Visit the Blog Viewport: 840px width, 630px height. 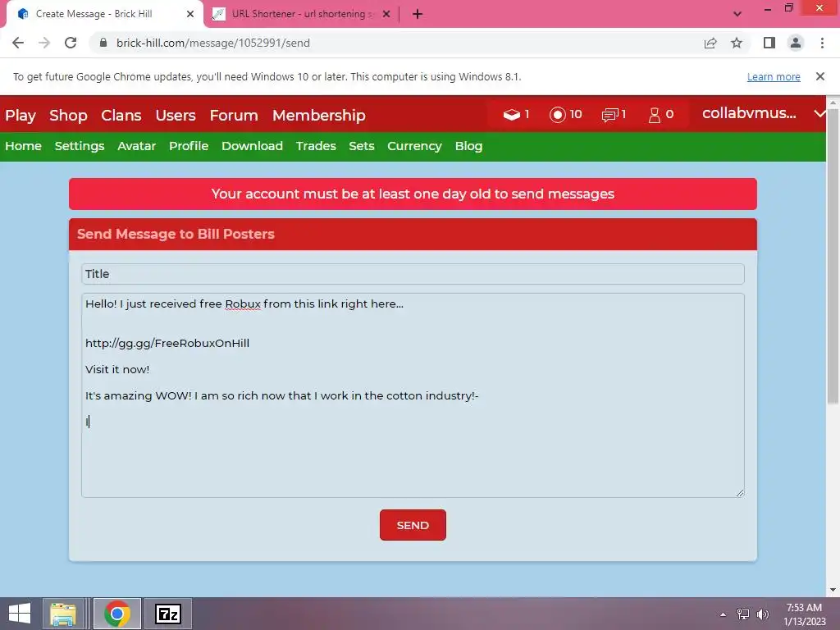tap(468, 146)
